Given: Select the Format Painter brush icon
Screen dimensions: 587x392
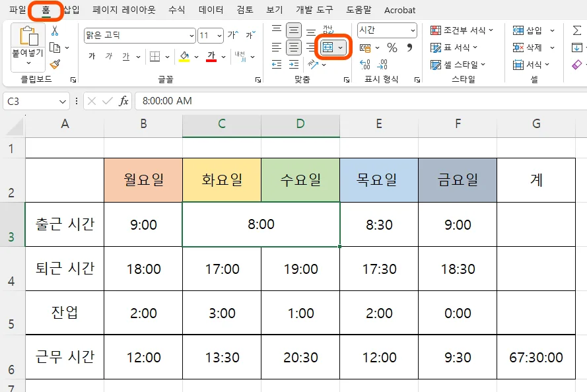Looking at the screenshot, I should click(x=55, y=64).
